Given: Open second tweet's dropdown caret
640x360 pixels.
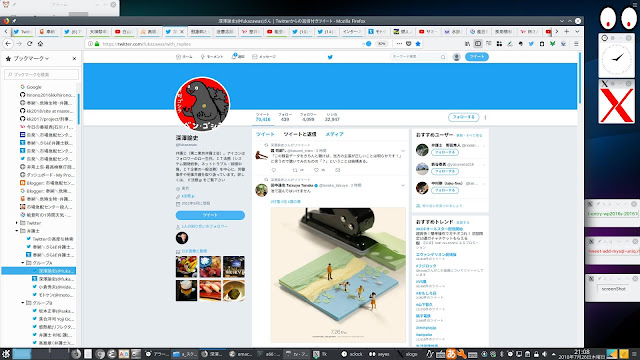Looking at the screenshot, I should click(x=403, y=185).
